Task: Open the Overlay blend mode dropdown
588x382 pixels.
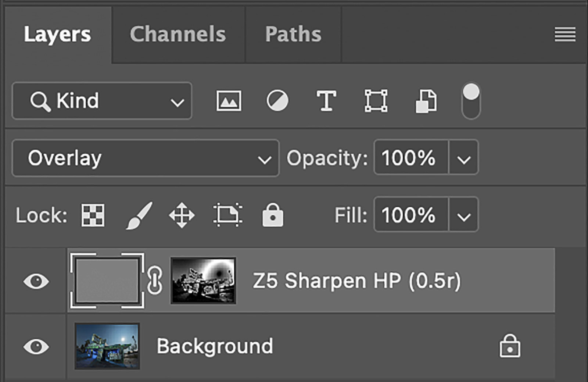Action: (x=146, y=158)
